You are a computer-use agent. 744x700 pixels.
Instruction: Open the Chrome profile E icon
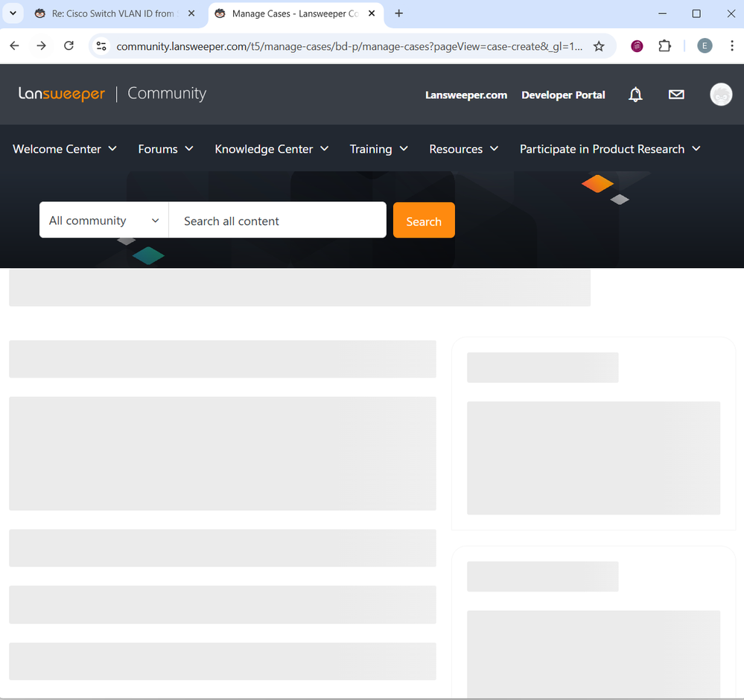[705, 46]
